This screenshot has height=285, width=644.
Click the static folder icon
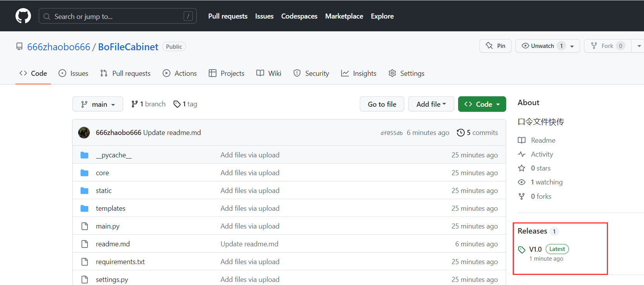(x=84, y=191)
